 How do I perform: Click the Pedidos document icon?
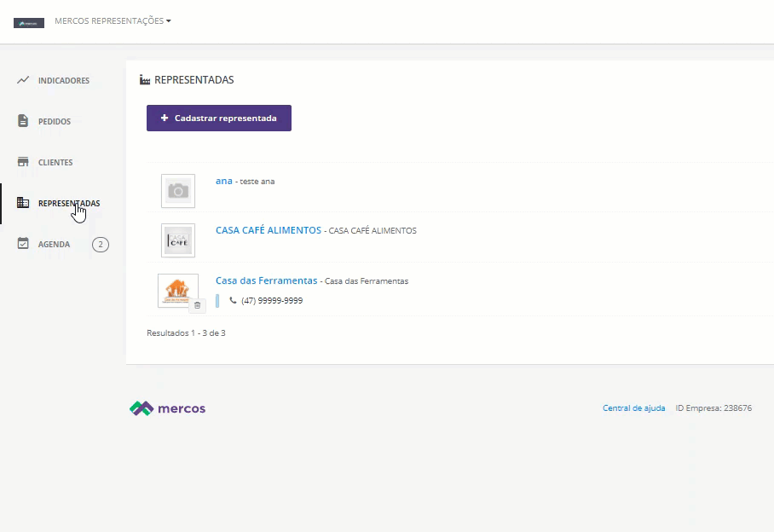[23, 121]
